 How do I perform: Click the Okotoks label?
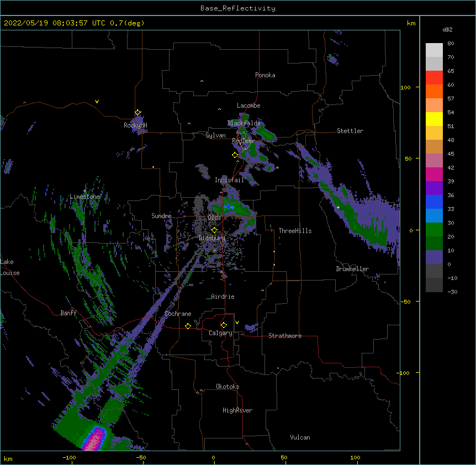228,387
